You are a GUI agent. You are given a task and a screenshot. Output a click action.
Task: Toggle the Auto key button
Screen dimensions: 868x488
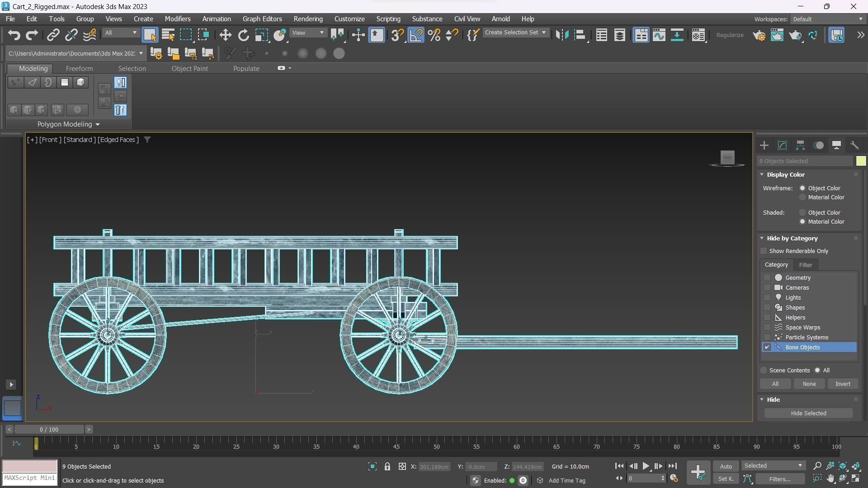726,467
